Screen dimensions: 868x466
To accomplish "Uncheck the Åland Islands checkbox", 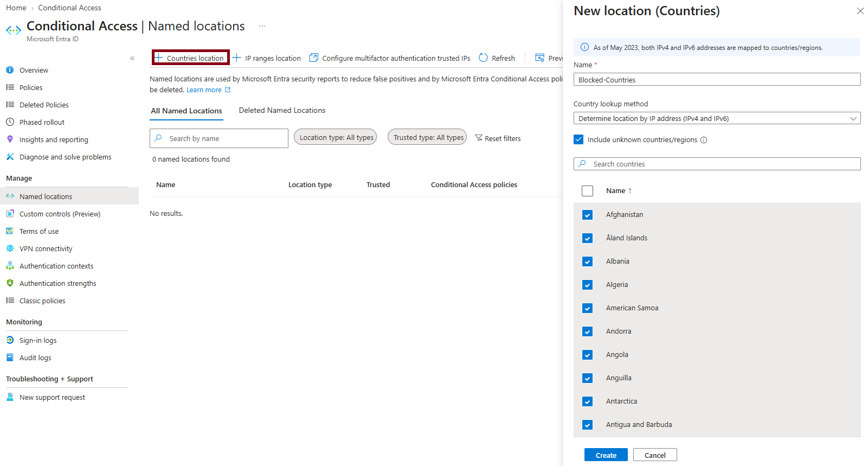I will [587, 238].
